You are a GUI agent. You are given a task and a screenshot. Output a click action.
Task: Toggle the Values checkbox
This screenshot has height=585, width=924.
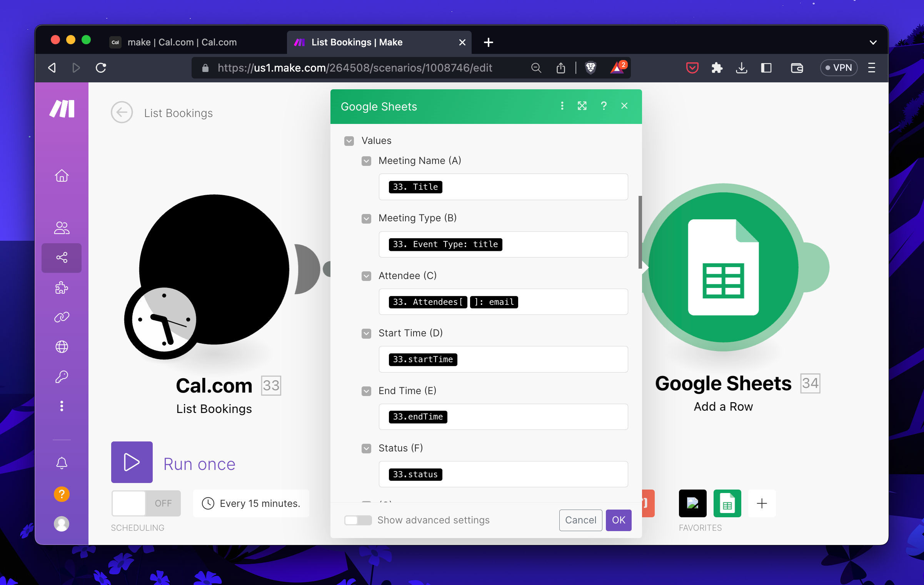pos(349,141)
